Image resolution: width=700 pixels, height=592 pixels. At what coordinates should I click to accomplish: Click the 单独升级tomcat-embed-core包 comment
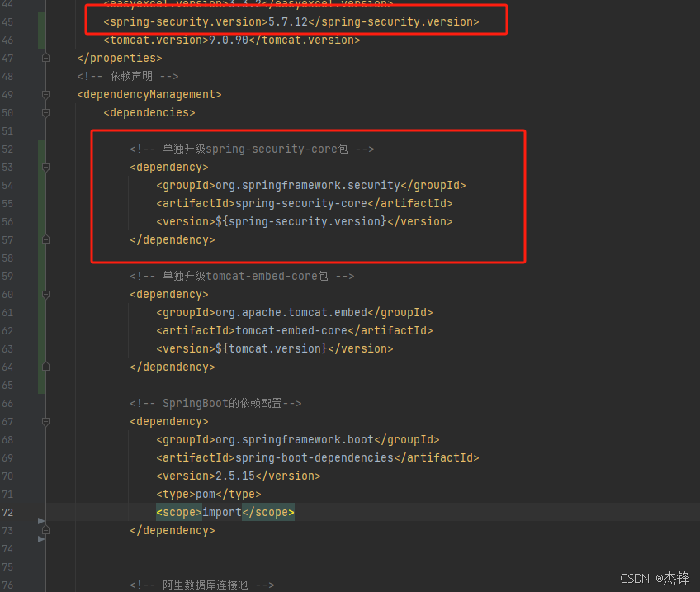click(243, 277)
